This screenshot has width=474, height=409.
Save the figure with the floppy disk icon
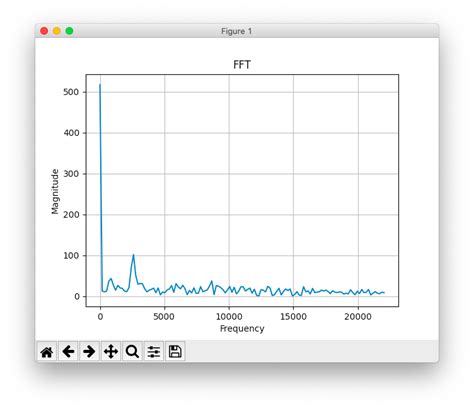pos(175,351)
